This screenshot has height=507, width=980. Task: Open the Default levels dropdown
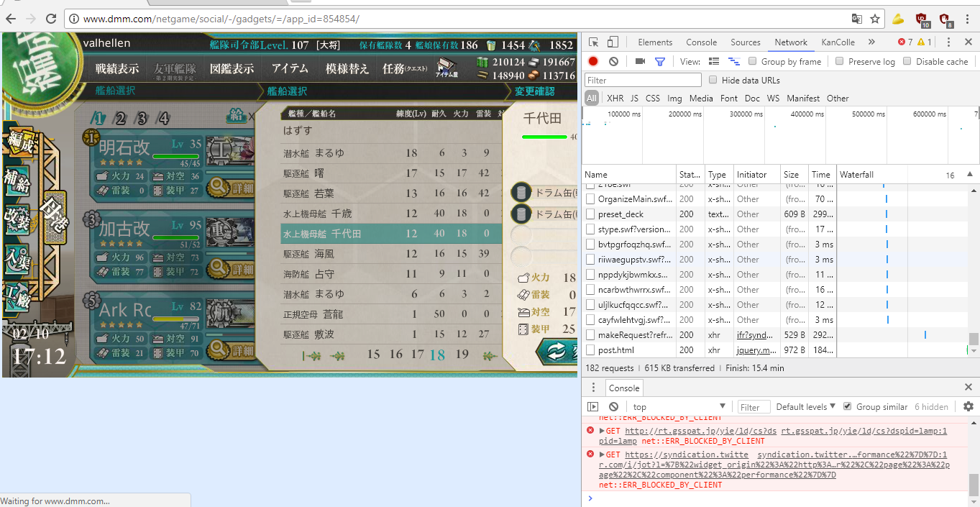point(805,407)
